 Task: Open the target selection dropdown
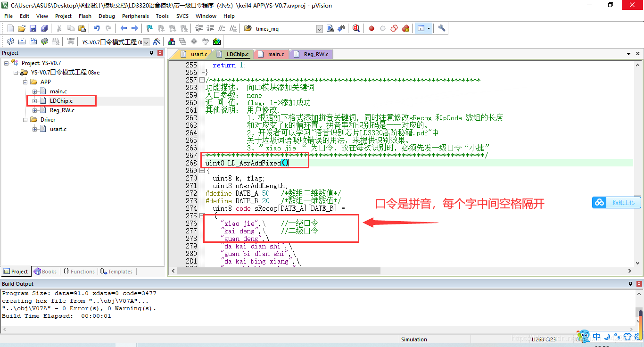point(146,42)
